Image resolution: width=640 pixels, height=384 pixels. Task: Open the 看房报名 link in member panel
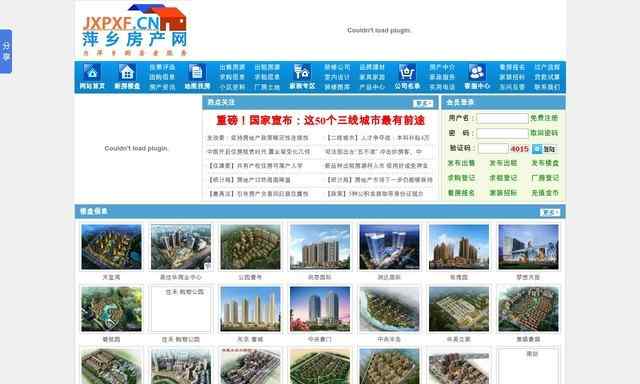coord(461,193)
